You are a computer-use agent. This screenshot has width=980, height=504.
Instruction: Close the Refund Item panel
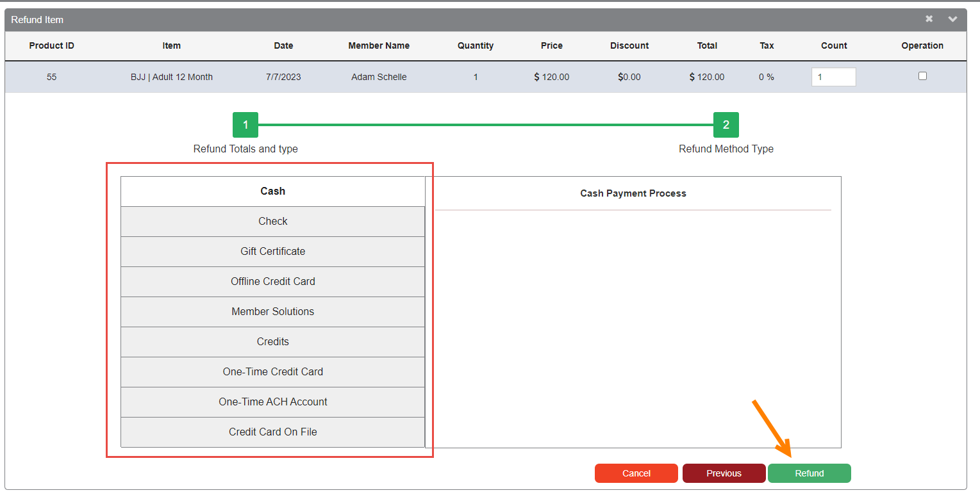929,19
